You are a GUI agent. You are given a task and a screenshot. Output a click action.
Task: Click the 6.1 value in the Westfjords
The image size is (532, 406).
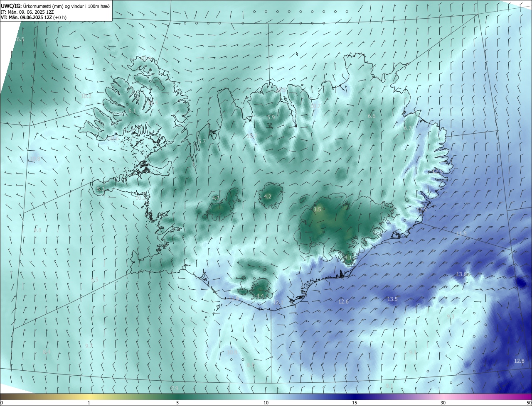tap(133, 111)
